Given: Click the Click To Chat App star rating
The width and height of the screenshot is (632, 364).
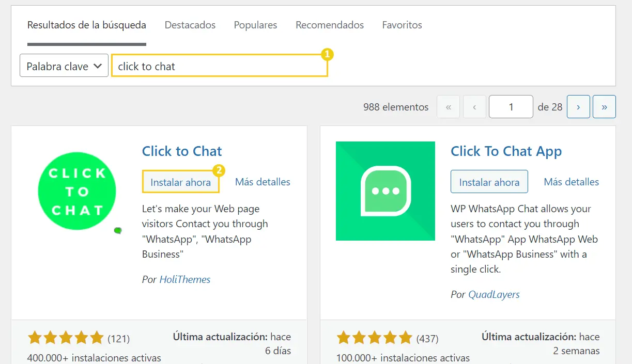Looking at the screenshot, I should pyautogui.click(x=374, y=338).
